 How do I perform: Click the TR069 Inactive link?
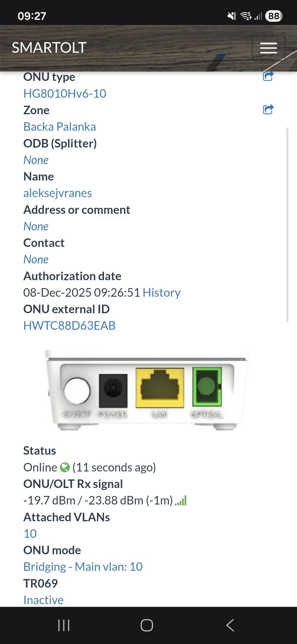coord(43,600)
